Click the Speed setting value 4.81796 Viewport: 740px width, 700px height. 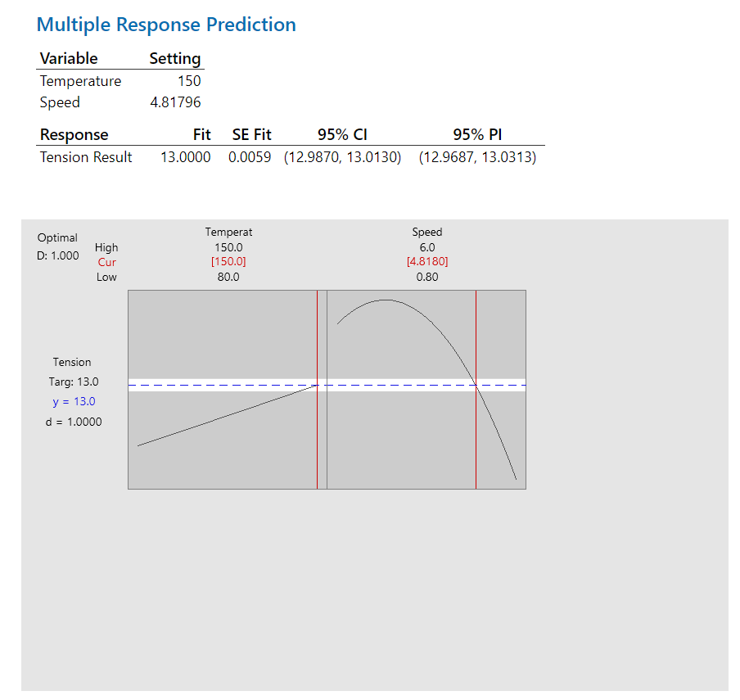[x=175, y=102]
